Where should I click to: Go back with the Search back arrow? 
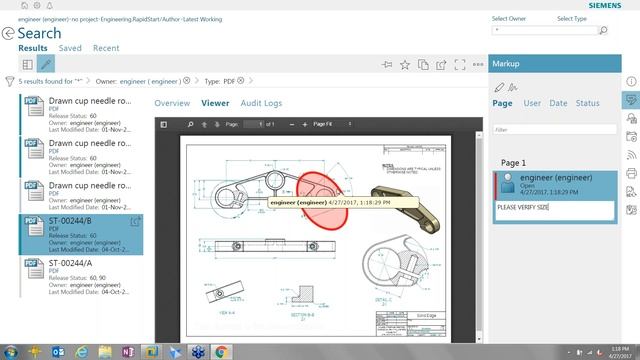pos(8,33)
